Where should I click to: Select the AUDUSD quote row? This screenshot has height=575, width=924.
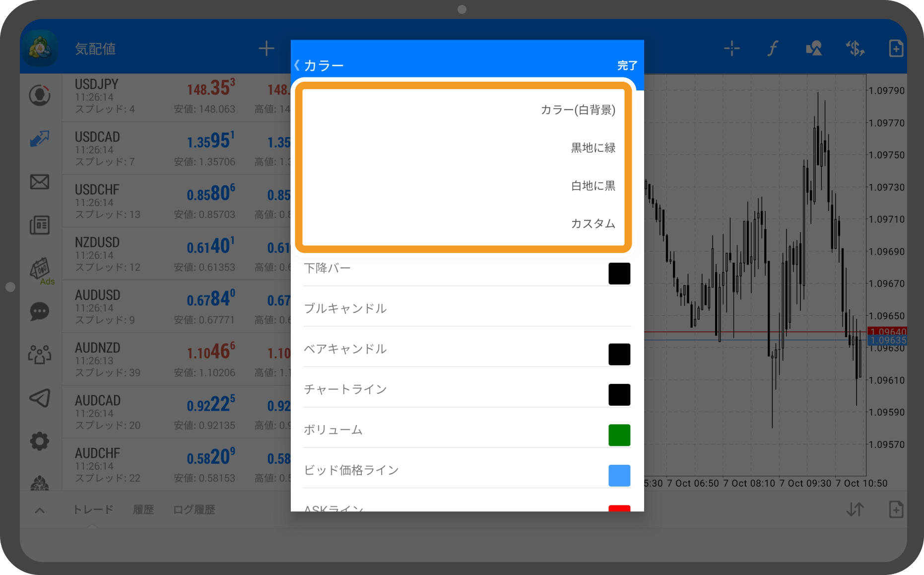coord(176,307)
